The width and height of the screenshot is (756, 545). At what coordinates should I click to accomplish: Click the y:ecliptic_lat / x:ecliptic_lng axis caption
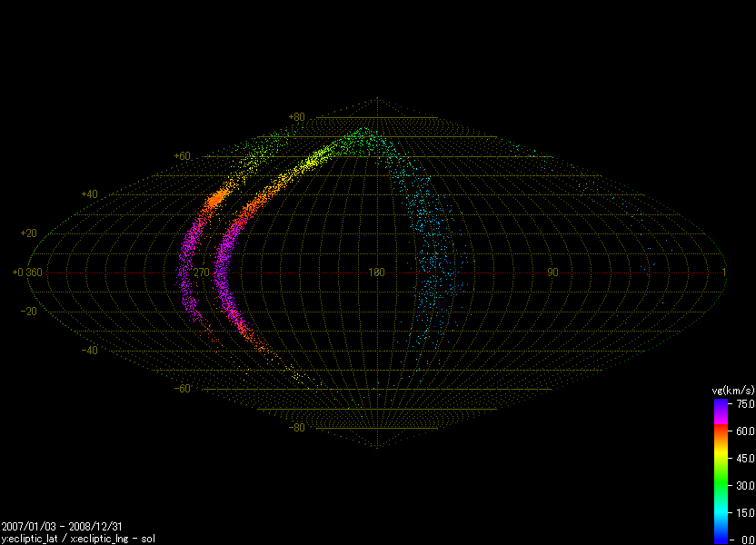point(65,538)
